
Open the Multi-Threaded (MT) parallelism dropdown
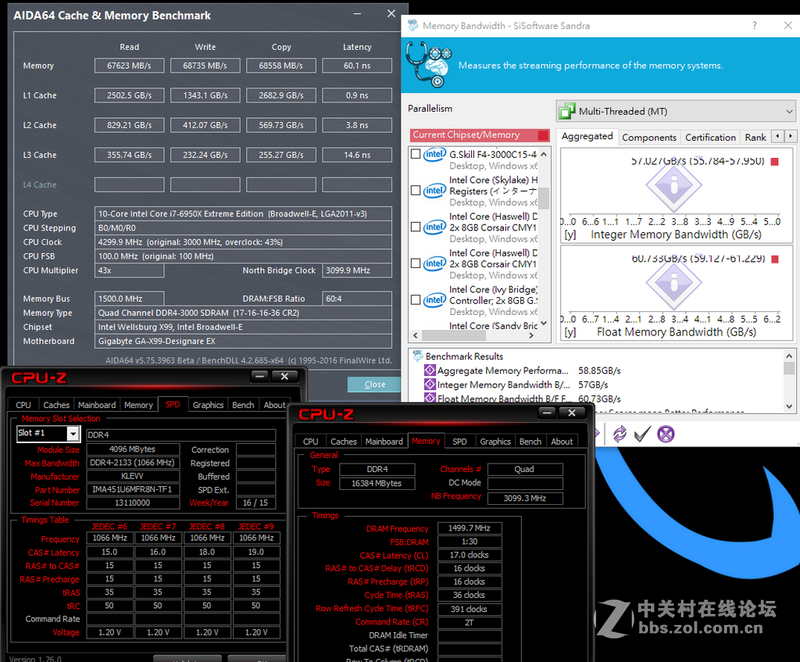[x=786, y=110]
